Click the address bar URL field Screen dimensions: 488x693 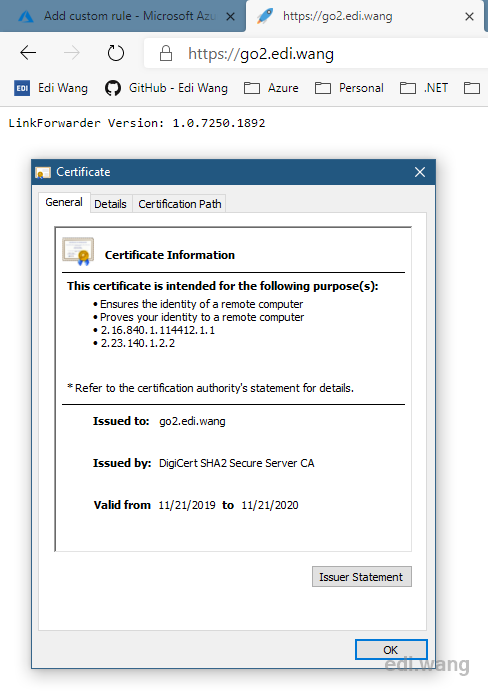click(x=316, y=53)
